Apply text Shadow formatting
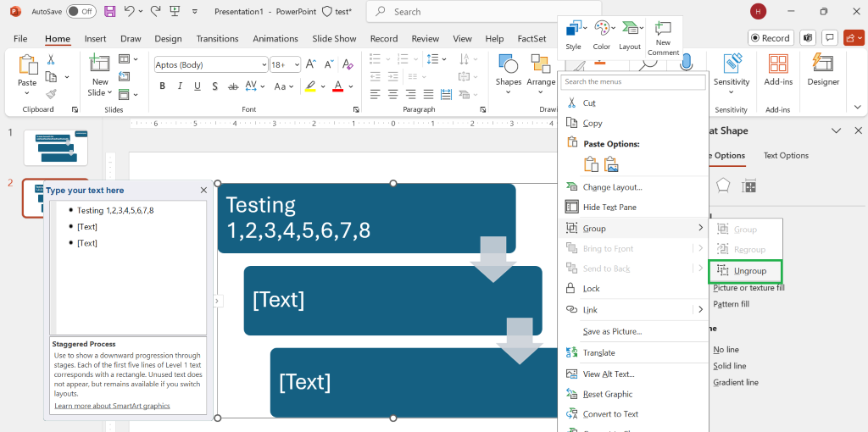The image size is (868, 432). 214,86
